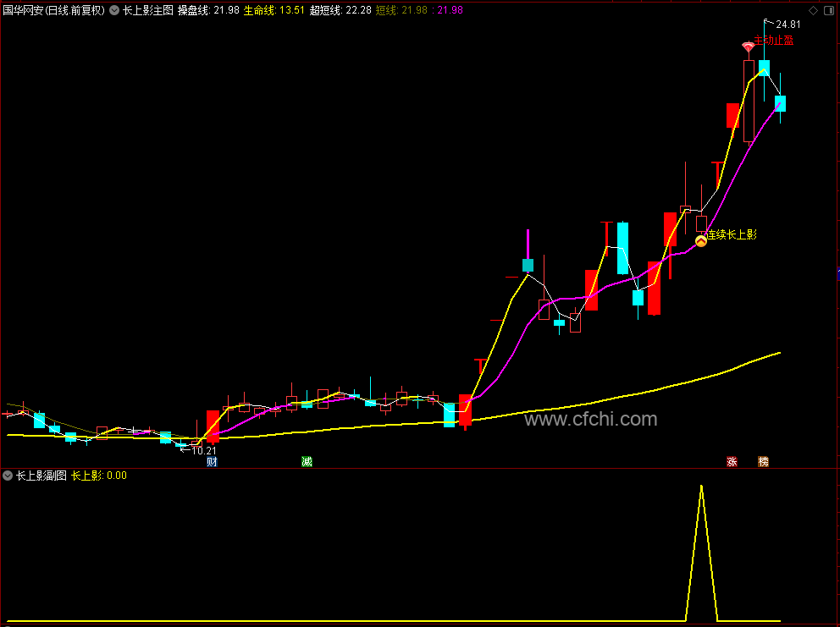Select the 操盘线: 21.98 legend value
840x627 pixels.
[x=208, y=10]
